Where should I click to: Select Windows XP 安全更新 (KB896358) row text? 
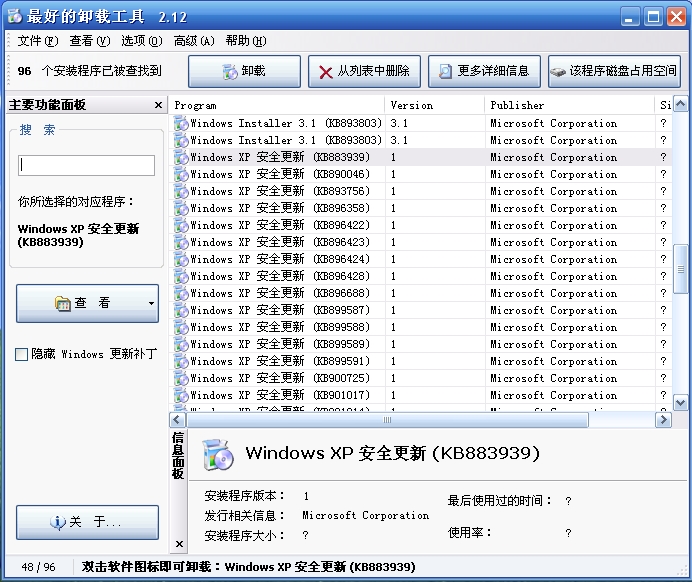pyautogui.click(x=280, y=208)
